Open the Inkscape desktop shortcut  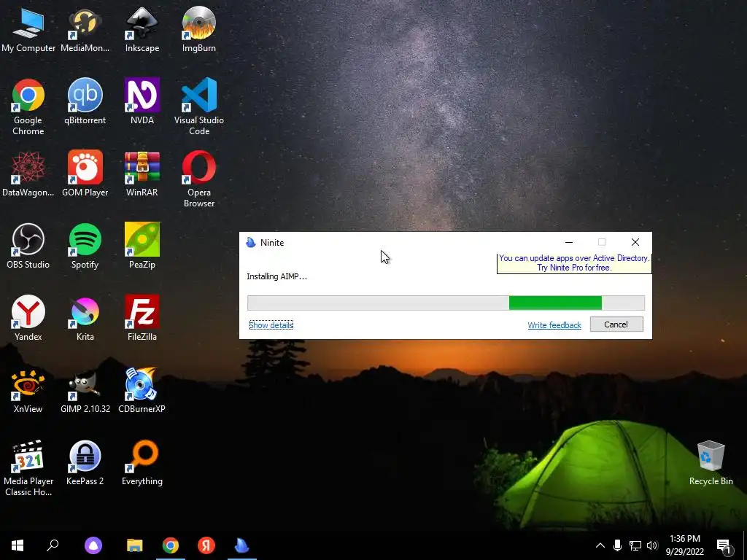point(142,30)
